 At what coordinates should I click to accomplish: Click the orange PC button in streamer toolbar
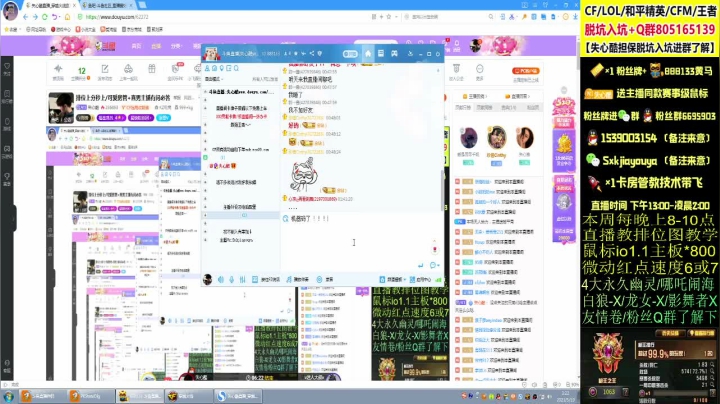point(526,71)
